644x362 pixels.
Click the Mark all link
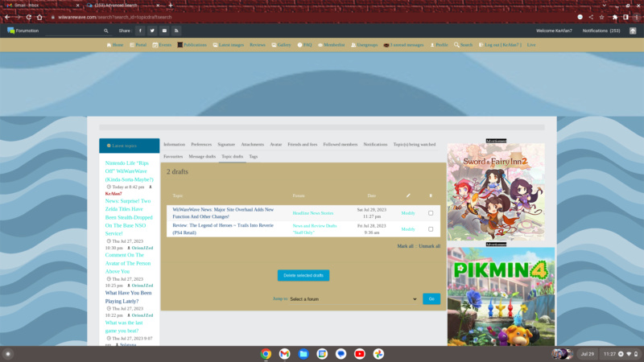[x=405, y=246]
